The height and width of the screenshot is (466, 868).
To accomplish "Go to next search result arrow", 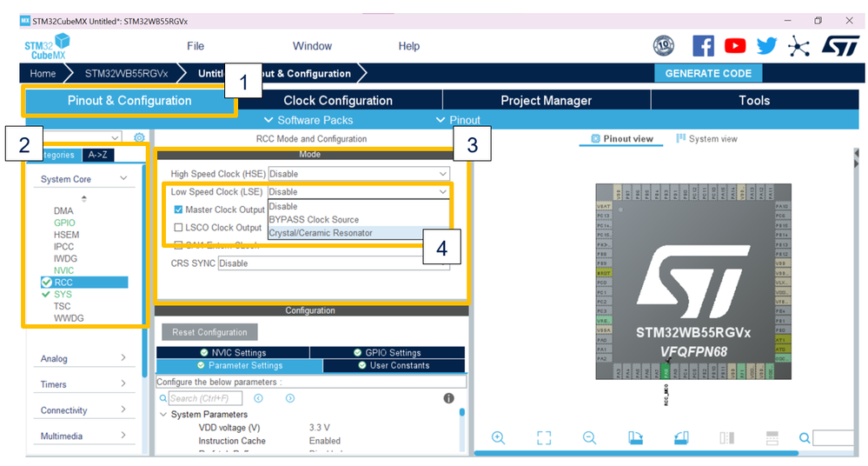I will 290,398.
